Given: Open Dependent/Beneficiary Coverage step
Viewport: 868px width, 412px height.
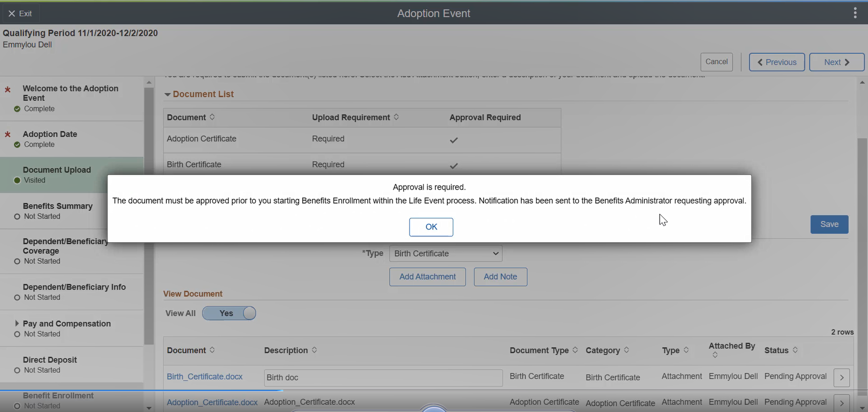Looking at the screenshot, I should [x=72, y=251].
